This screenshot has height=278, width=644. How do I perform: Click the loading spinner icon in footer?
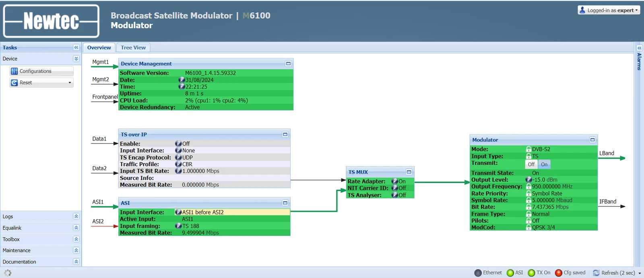8,273
